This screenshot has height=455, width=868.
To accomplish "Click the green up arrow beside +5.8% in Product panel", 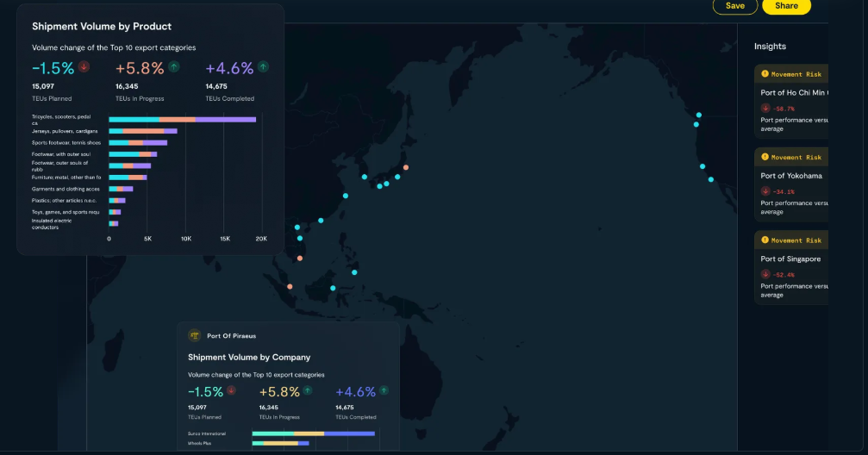I will (174, 67).
